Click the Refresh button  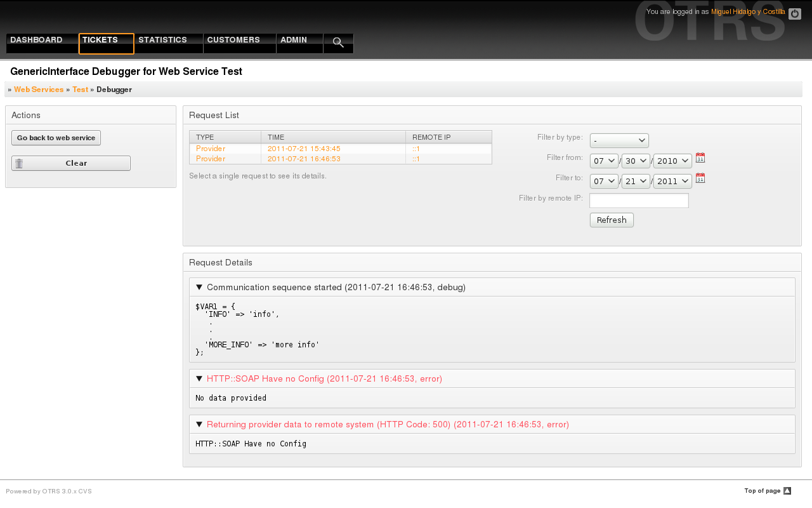pyautogui.click(x=612, y=220)
